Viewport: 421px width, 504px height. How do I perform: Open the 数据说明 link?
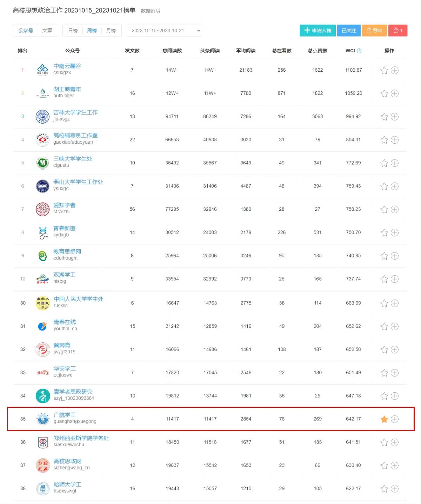[x=151, y=11]
